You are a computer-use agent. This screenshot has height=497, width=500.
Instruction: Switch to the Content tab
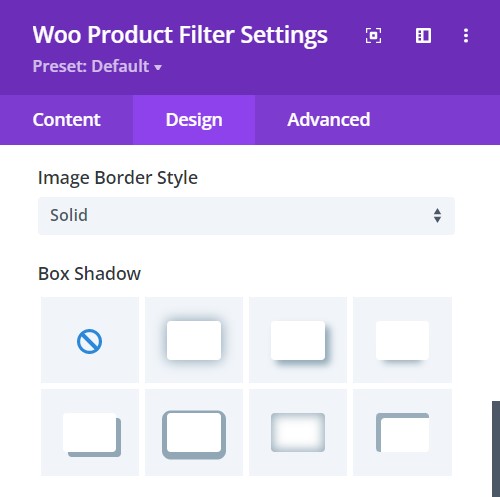coord(66,120)
